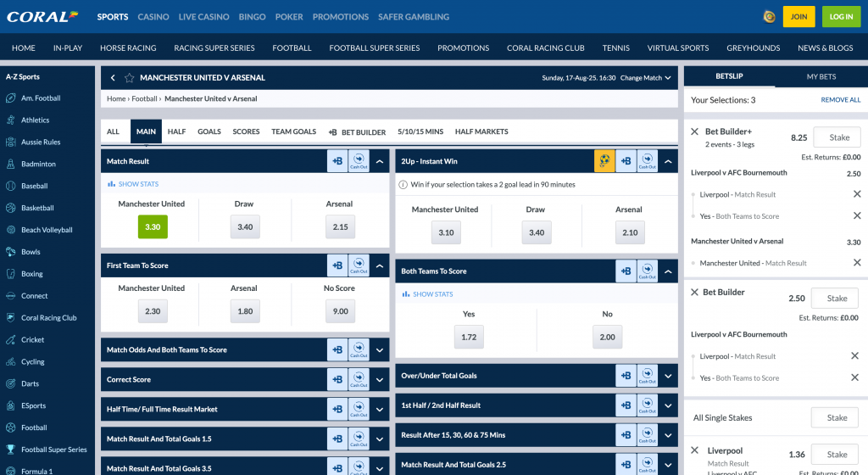Click the JOIN button
The image size is (868, 475).
(798, 17)
